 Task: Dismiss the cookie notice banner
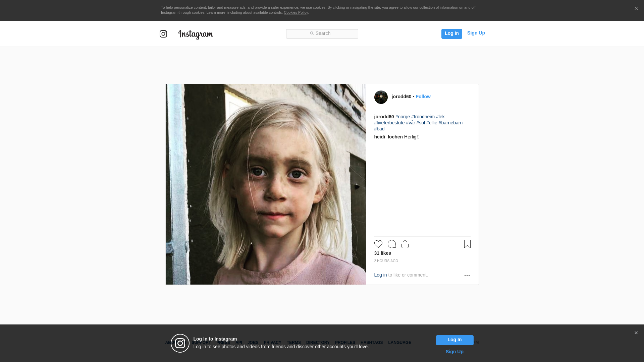tap(636, 9)
